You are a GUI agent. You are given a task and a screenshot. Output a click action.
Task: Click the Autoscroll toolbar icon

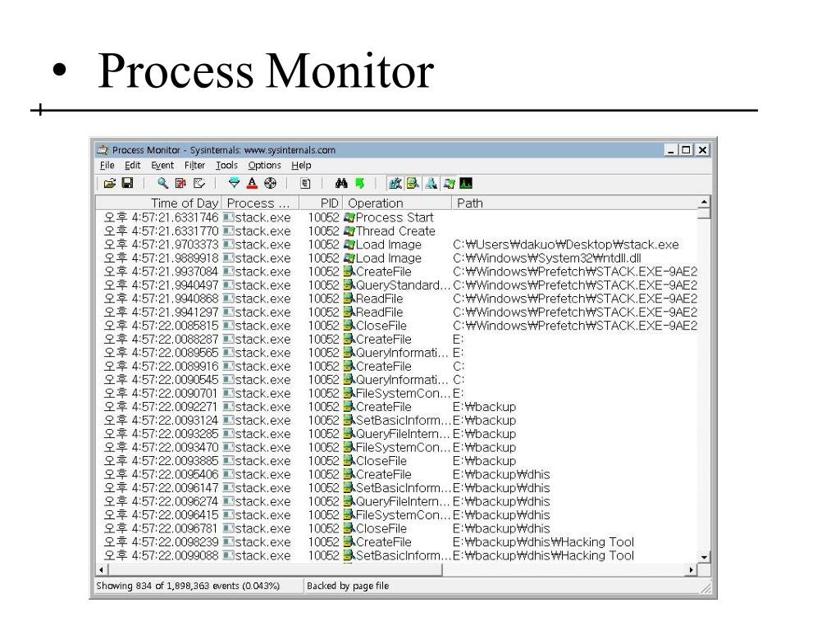(180, 183)
